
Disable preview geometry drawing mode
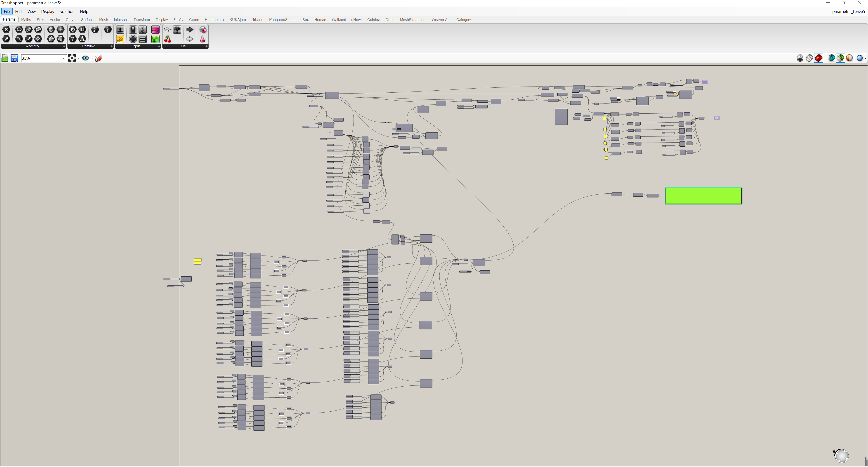tap(800, 58)
